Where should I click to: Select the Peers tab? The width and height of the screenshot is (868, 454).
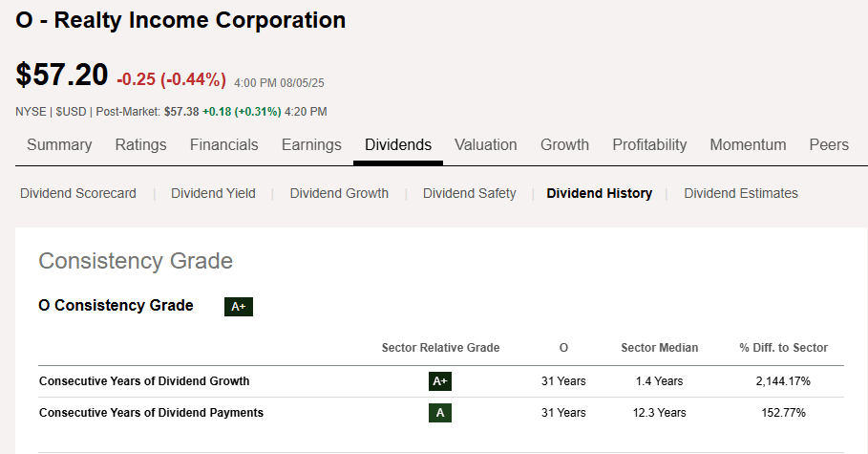point(828,145)
